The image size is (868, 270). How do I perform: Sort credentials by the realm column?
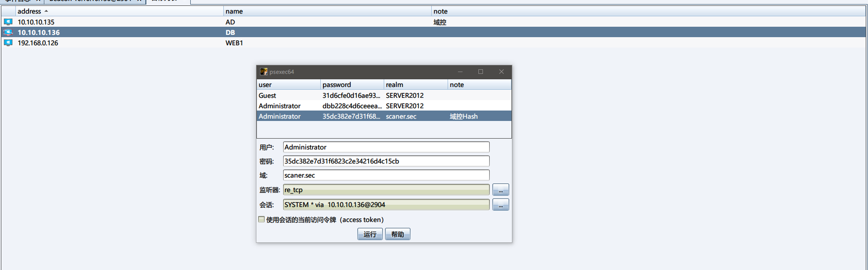tap(416, 85)
